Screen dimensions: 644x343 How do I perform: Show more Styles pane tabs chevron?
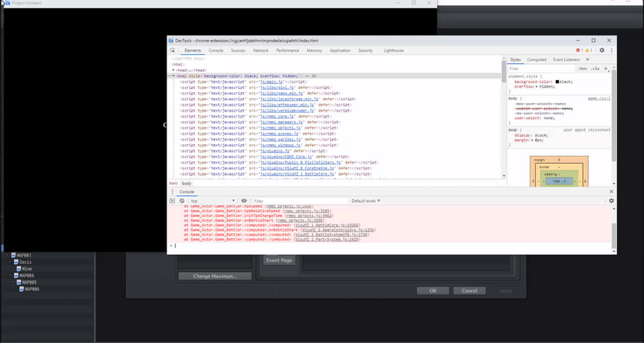(x=587, y=59)
